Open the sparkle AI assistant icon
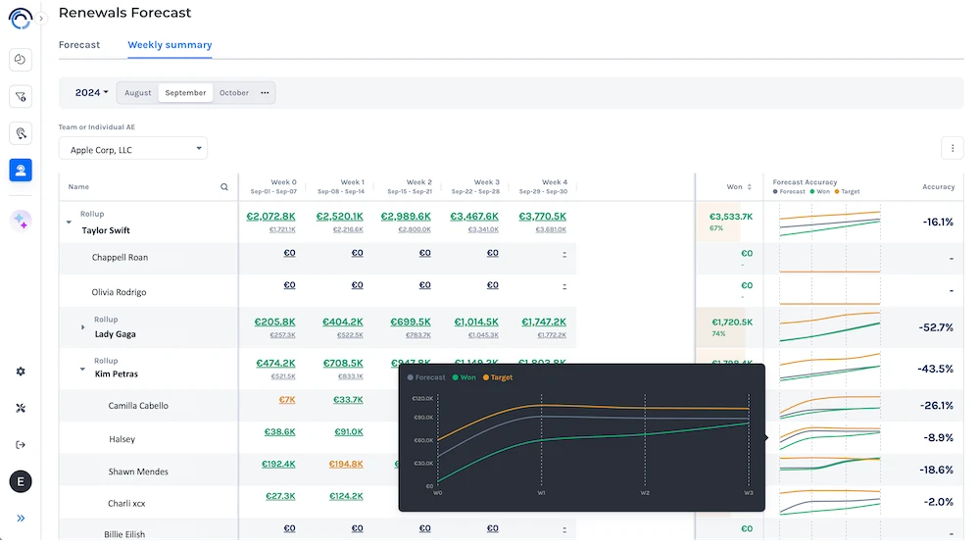Screen dimensions: 980x547 21,221
